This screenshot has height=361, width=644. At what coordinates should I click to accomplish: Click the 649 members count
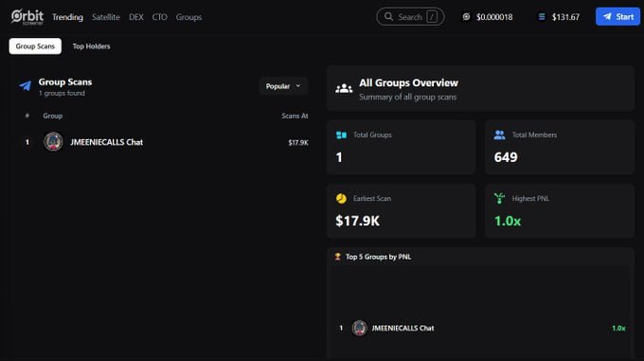pos(506,157)
